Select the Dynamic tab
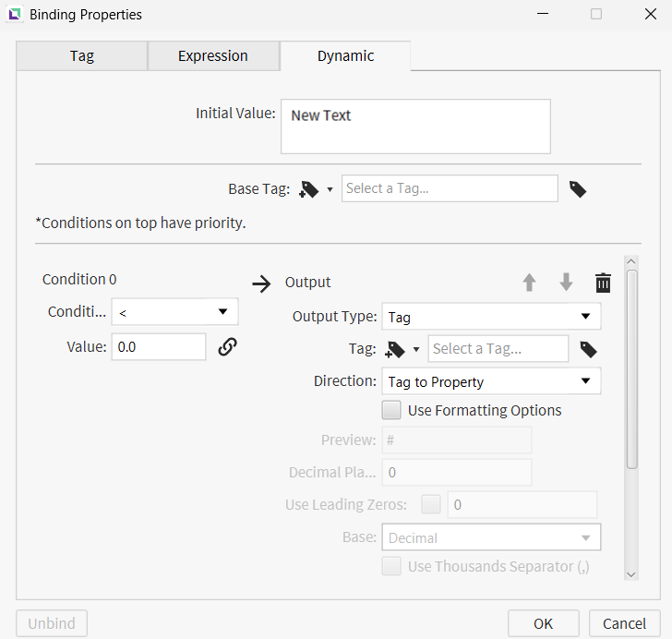The height and width of the screenshot is (639, 672). (345, 56)
